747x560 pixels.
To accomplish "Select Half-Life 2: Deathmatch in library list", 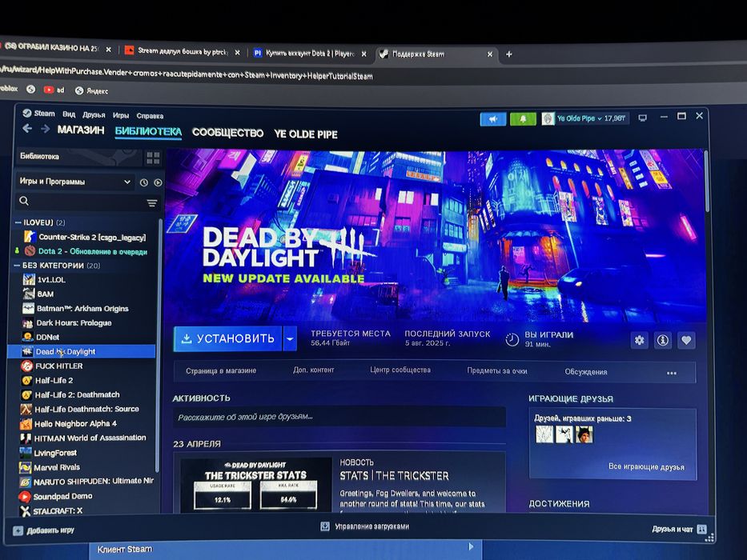I will click(x=77, y=394).
